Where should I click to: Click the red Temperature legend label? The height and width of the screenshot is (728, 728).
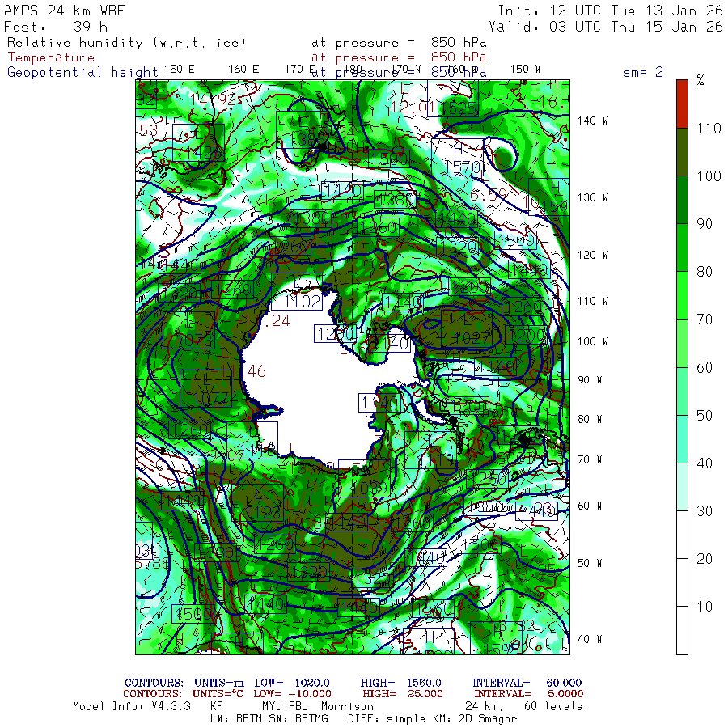(x=51, y=57)
